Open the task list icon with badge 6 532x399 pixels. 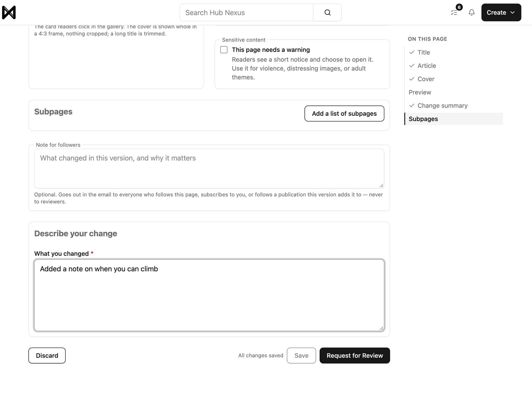click(x=454, y=12)
